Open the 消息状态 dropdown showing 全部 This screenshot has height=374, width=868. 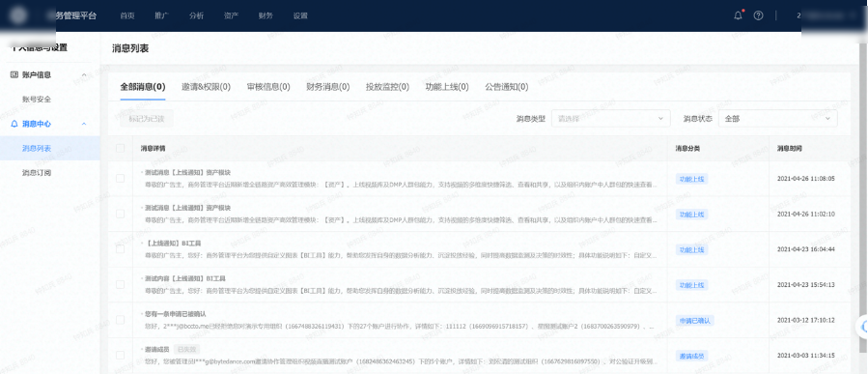(778, 119)
